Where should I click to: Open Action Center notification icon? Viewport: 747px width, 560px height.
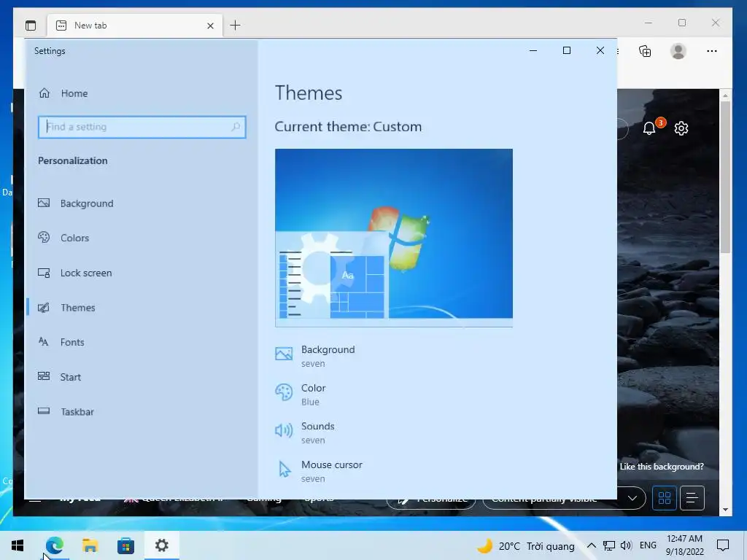coord(723,545)
